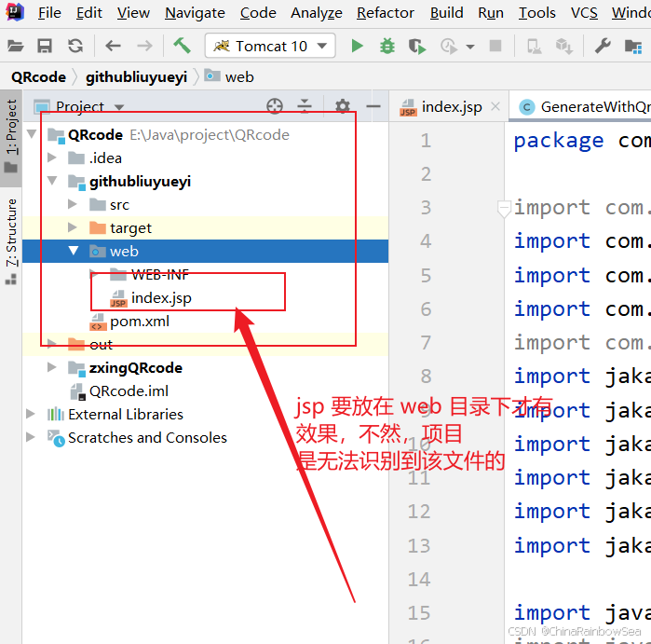Open Project panel settings gear icon

tap(343, 106)
